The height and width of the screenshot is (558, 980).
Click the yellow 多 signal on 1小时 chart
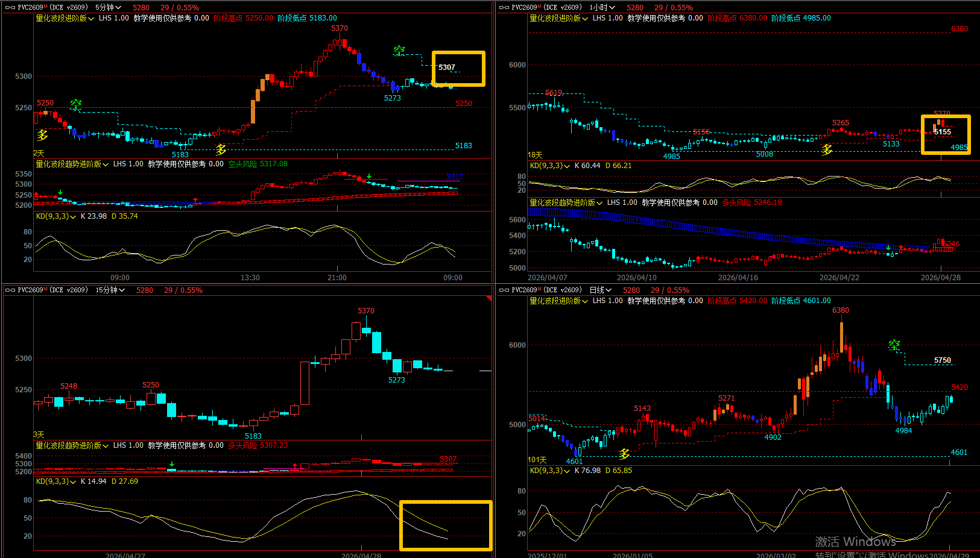click(827, 149)
